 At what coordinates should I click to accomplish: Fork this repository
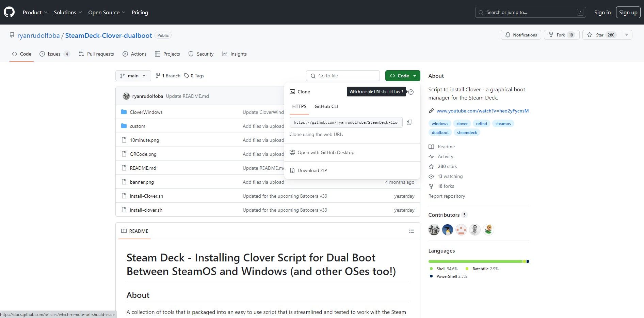pos(561,35)
